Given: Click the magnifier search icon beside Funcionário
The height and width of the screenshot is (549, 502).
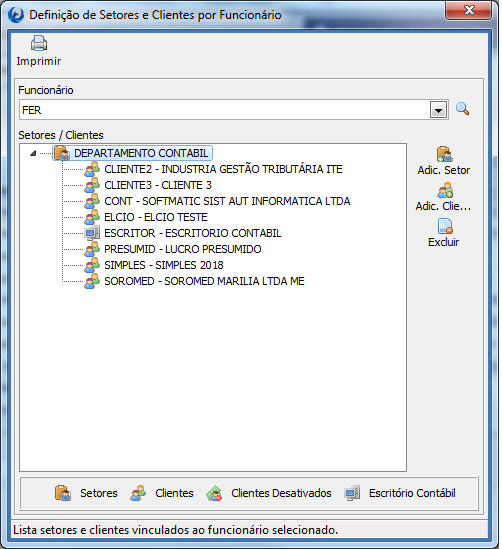Looking at the screenshot, I should pyautogui.click(x=462, y=109).
